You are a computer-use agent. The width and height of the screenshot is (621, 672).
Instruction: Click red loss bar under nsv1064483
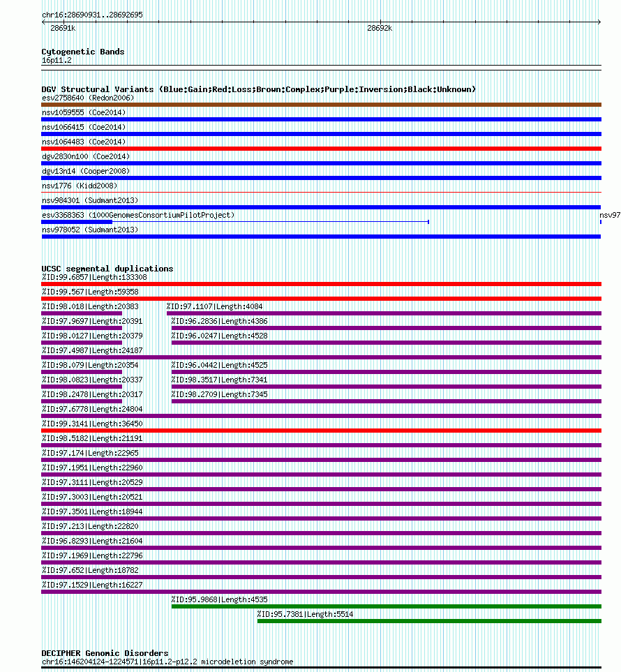pyautogui.click(x=322, y=149)
